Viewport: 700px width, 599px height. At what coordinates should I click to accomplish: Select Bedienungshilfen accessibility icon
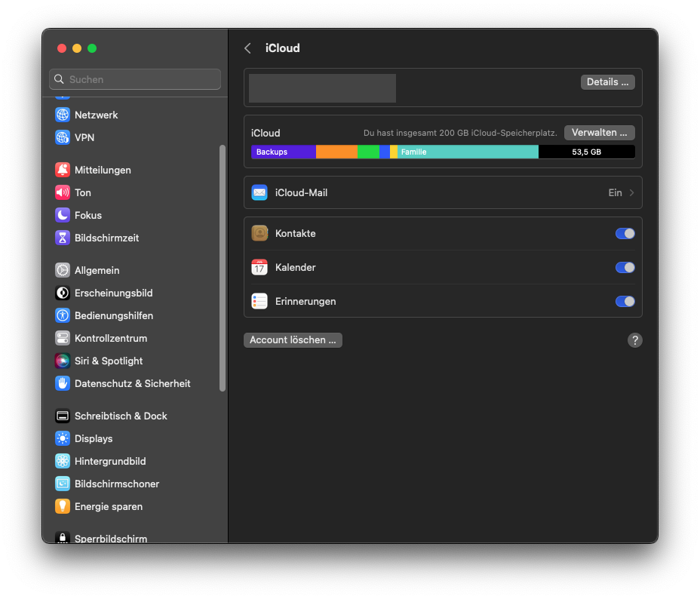pos(63,315)
